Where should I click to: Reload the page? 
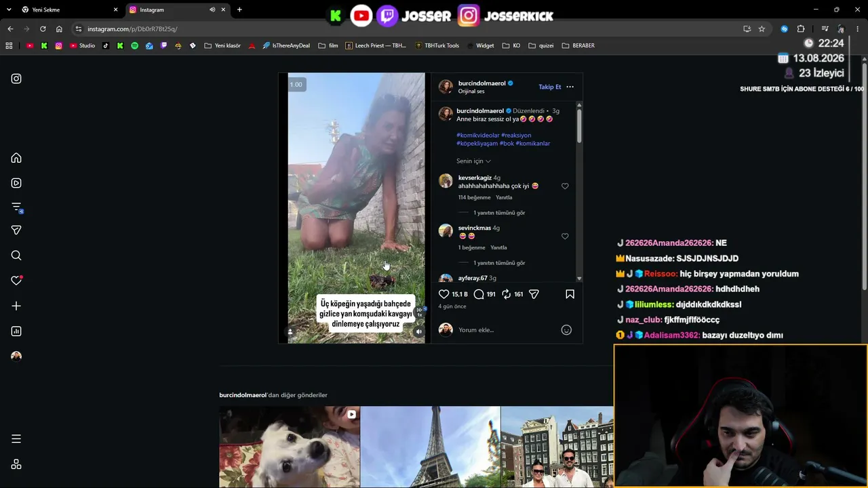(x=43, y=29)
